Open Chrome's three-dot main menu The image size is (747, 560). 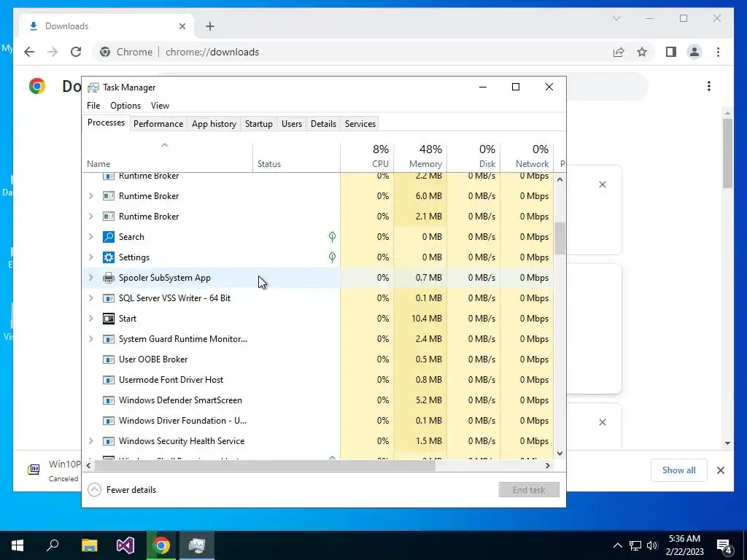(x=718, y=52)
